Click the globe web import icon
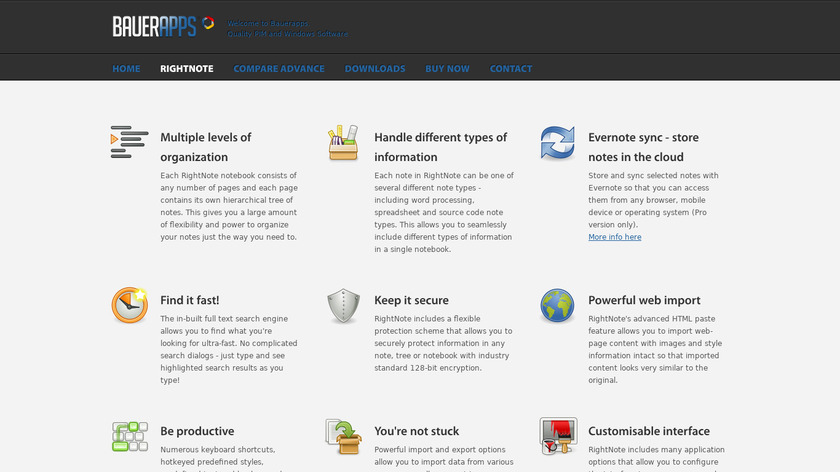Viewport: 840px width, 472px height. tap(557, 306)
